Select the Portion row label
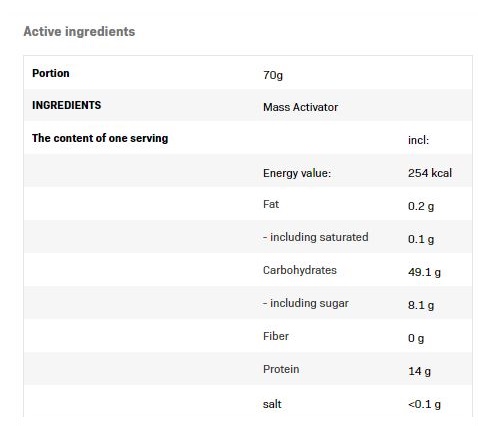This screenshot has width=478, height=426. tap(51, 73)
